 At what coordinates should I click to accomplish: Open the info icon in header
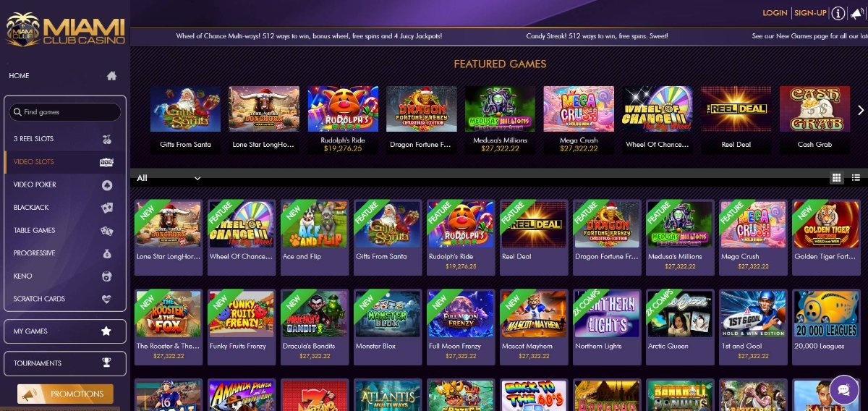[838, 13]
